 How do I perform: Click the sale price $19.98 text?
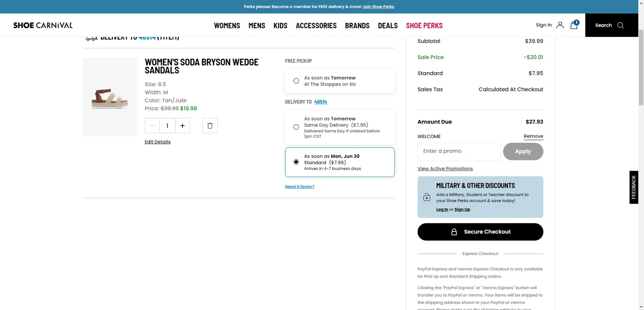point(188,108)
